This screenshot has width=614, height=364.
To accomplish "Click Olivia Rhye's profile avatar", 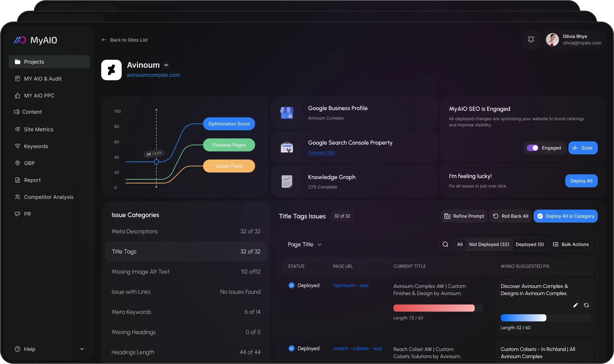I will pos(552,40).
